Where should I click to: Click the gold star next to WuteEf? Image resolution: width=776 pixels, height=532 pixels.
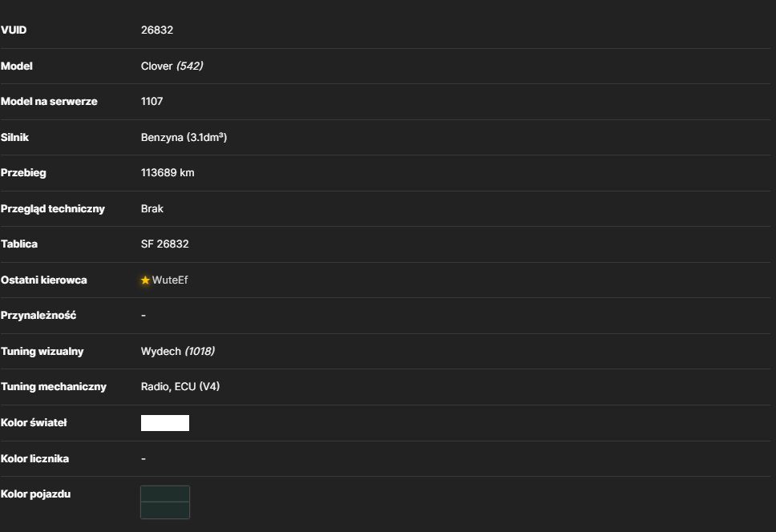(145, 280)
